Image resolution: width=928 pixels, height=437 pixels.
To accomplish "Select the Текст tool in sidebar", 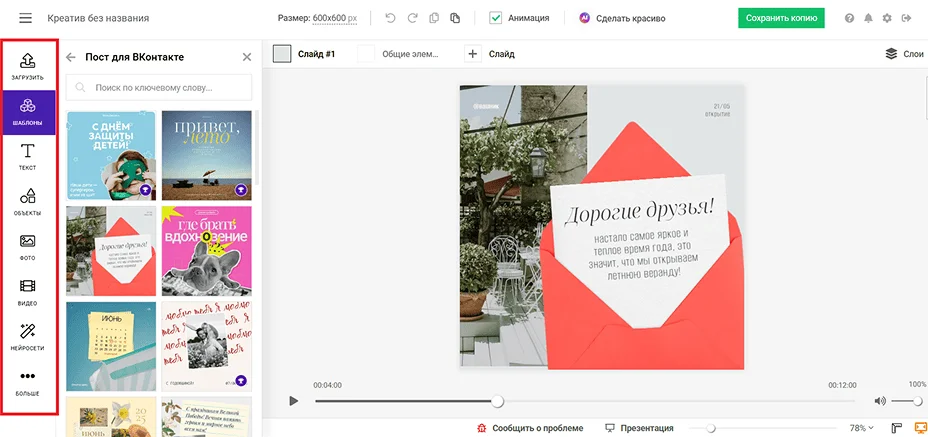I will (x=28, y=156).
